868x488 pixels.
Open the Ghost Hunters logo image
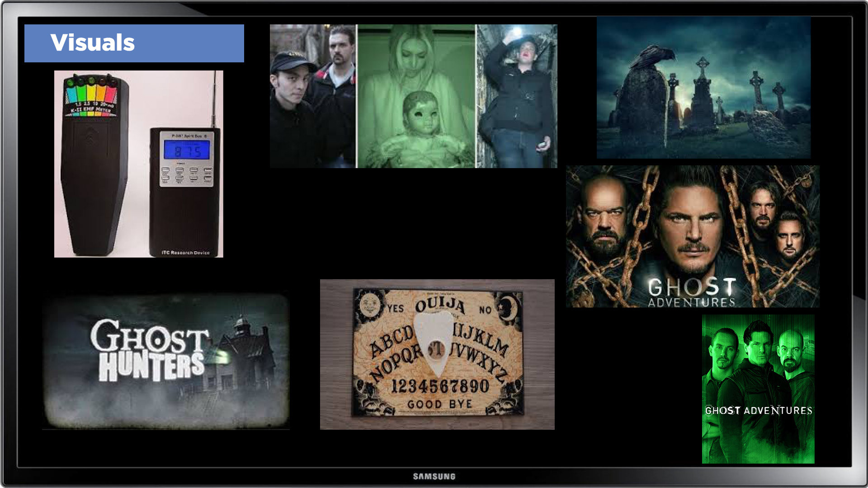(165, 360)
